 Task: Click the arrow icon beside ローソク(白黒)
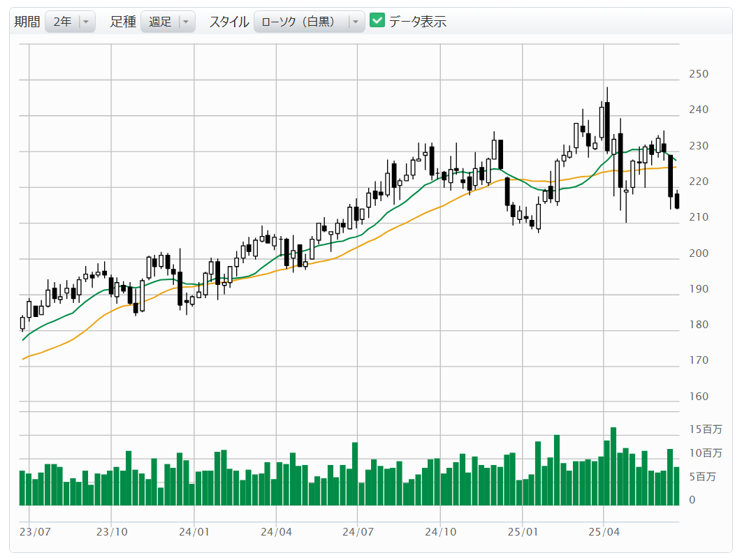pyautogui.click(x=356, y=22)
